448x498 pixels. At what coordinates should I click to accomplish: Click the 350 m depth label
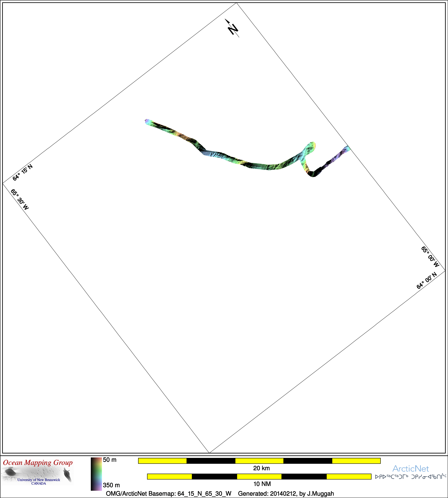(111, 485)
